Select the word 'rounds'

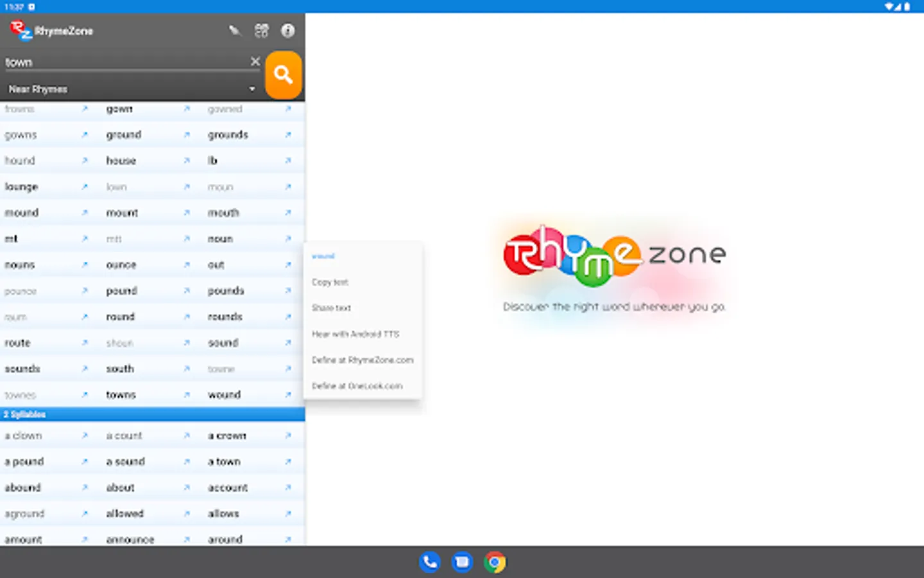point(225,317)
